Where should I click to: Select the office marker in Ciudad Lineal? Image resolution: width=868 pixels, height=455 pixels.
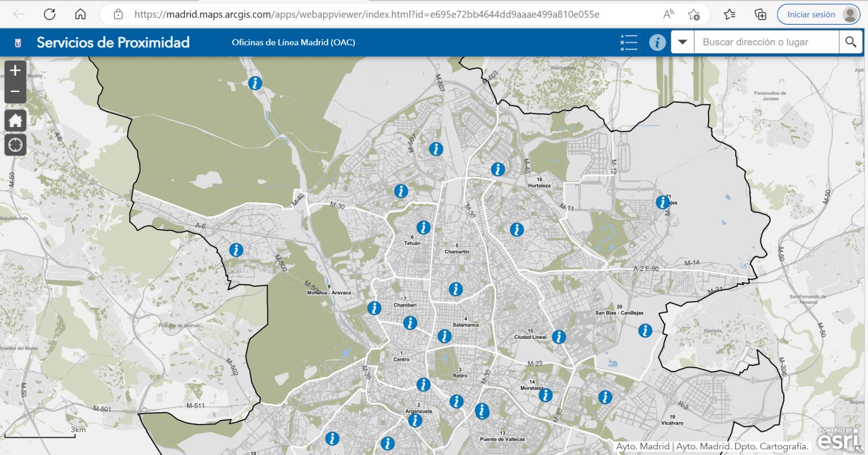(x=558, y=337)
